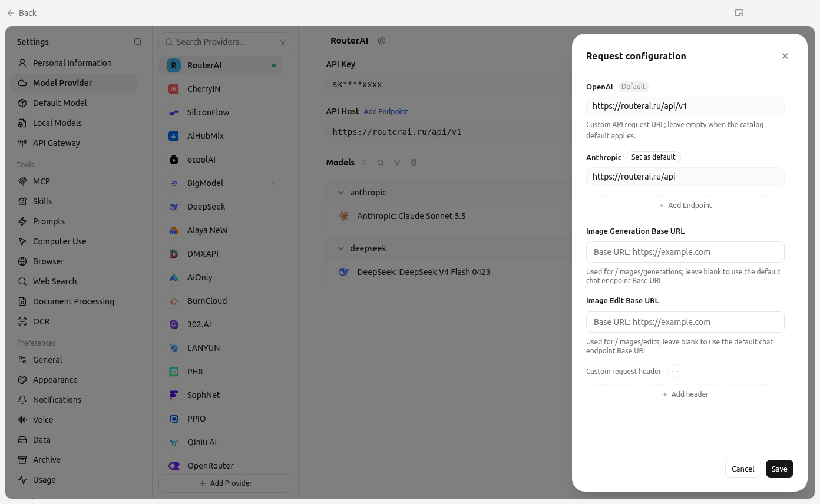Viewport: 820px width, 504px height.
Task: Collapse the deepseek model group
Action: (341, 248)
